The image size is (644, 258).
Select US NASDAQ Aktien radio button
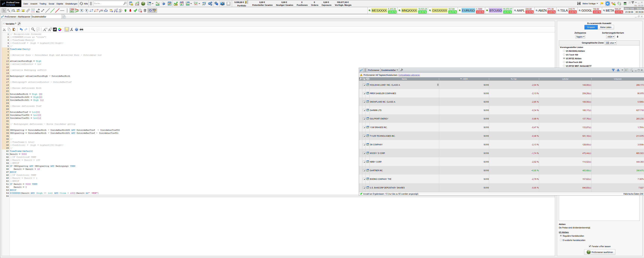point(564,51)
